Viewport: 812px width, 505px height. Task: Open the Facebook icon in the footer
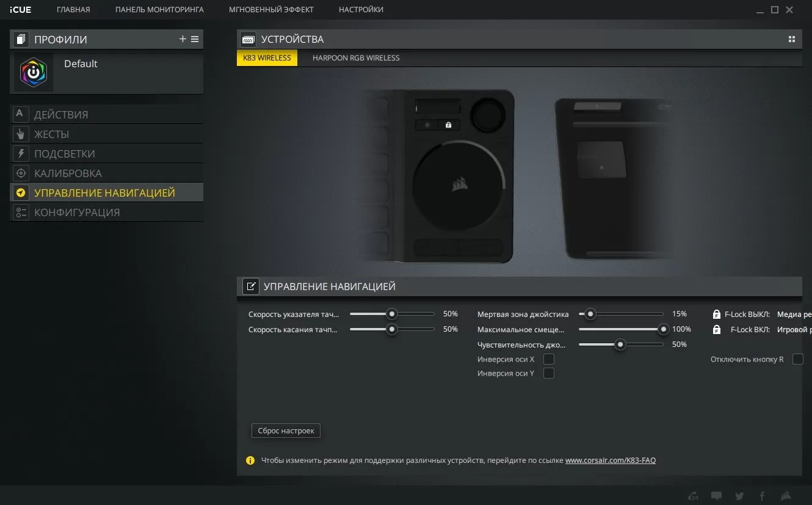pyautogui.click(x=762, y=496)
